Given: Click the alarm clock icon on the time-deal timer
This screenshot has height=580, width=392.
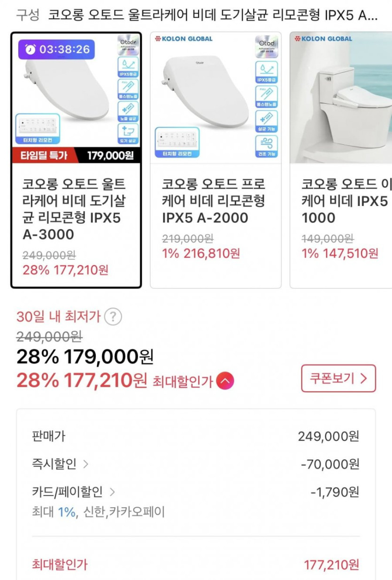Looking at the screenshot, I should pyautogui.click(x=31, y=49).
